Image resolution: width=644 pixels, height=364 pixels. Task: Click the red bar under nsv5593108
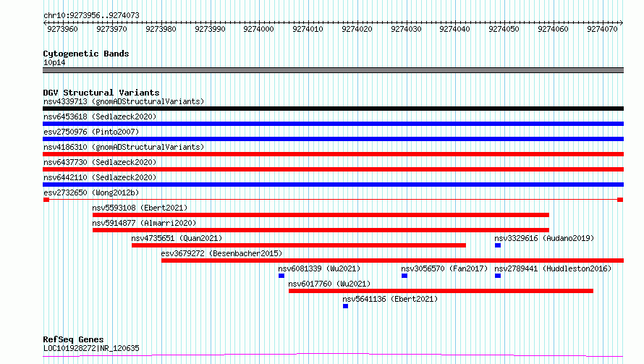click(321, 215)
